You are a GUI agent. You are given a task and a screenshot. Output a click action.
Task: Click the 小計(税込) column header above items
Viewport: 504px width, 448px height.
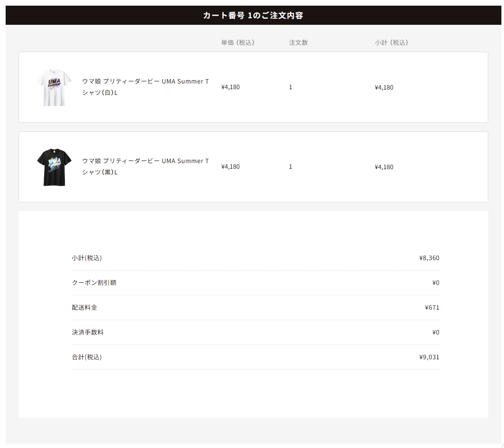pos(391,43)
